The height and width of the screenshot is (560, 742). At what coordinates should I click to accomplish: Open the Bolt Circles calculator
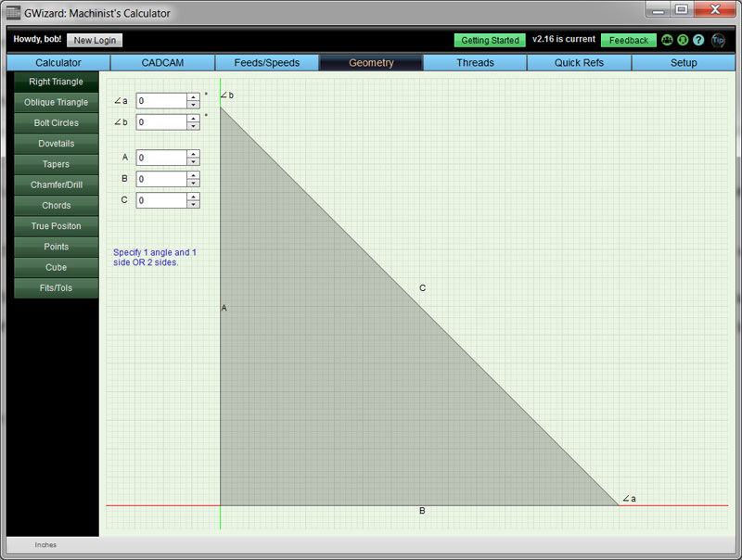point(55,122)
